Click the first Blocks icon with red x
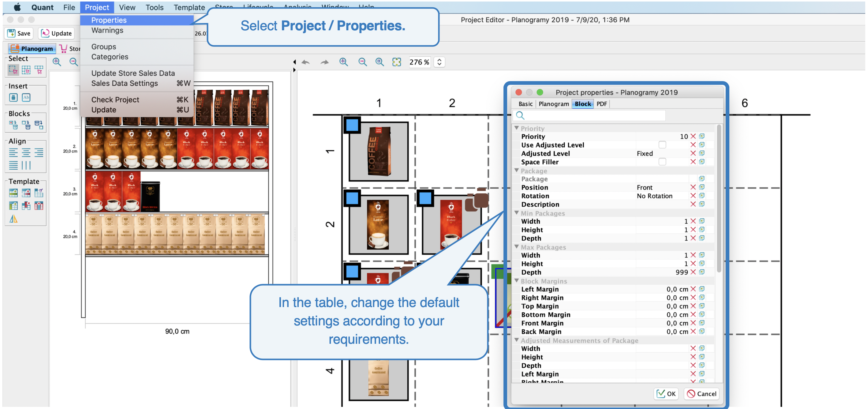This screenshot has width=868, height=409. (13, 125)
